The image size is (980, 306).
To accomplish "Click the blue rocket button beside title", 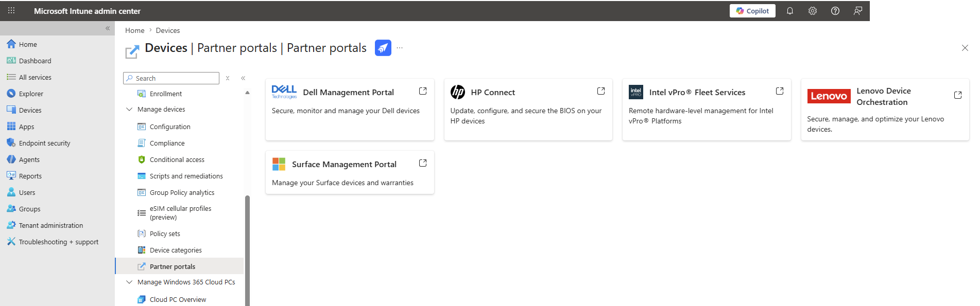I will coord(383,48).
